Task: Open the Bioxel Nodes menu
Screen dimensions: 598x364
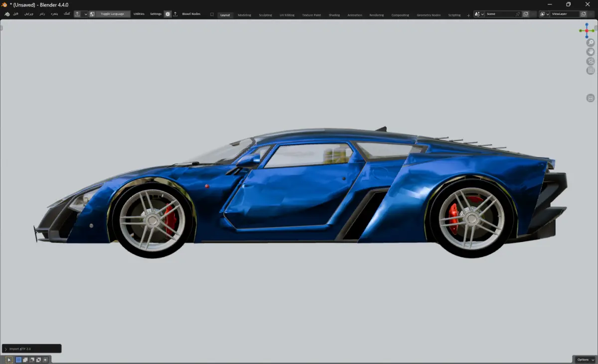Action: 191,14
